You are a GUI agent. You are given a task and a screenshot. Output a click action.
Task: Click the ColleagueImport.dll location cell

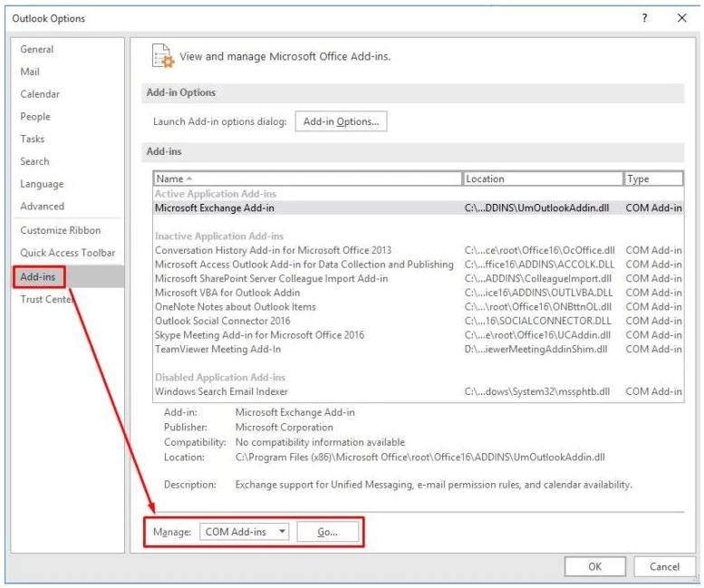[538, 278]
